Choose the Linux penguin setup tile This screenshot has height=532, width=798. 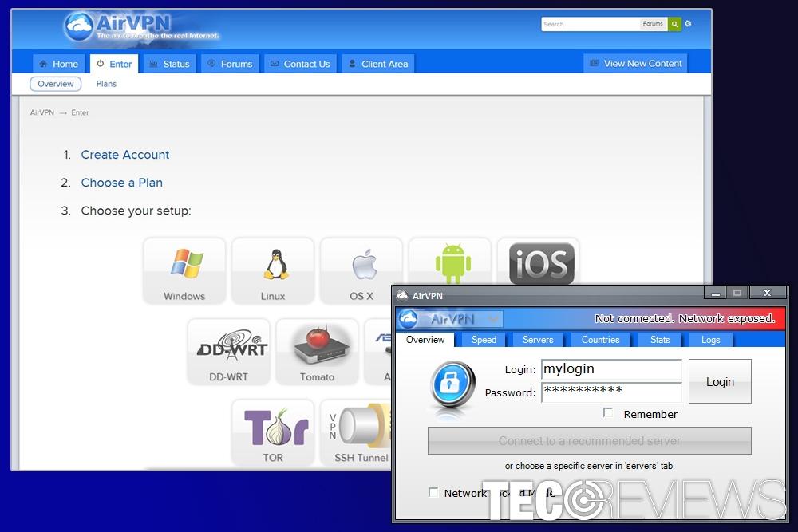click(273, 271)
